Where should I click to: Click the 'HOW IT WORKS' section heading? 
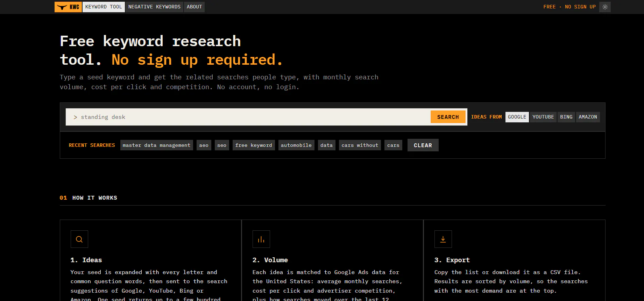point(95,198)
